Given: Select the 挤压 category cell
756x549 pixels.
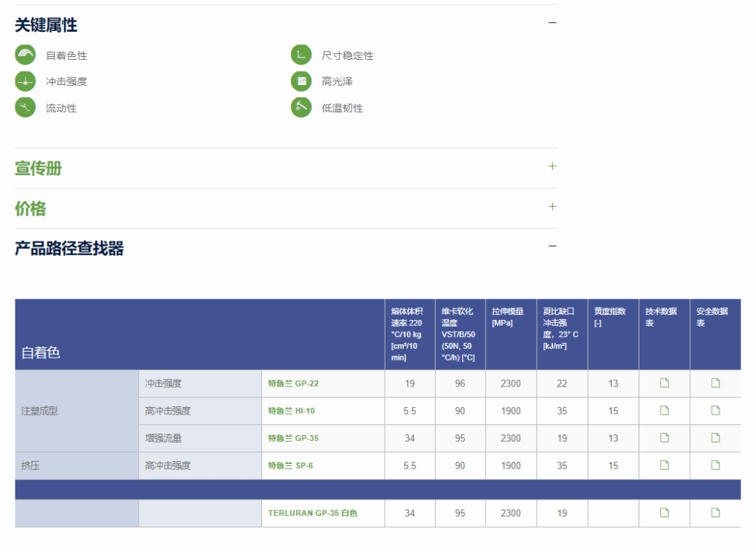Looking at the screenshot, I should click(77, 466).
